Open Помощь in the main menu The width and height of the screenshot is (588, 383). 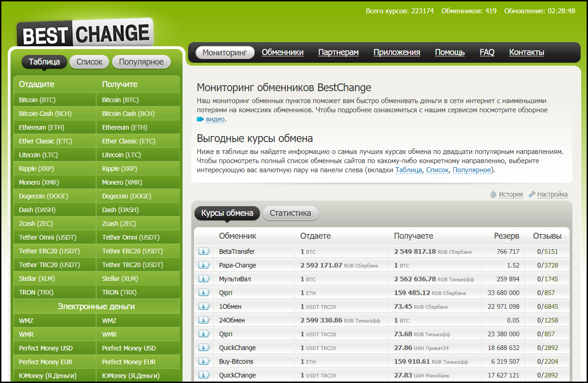tap(450, 52)
